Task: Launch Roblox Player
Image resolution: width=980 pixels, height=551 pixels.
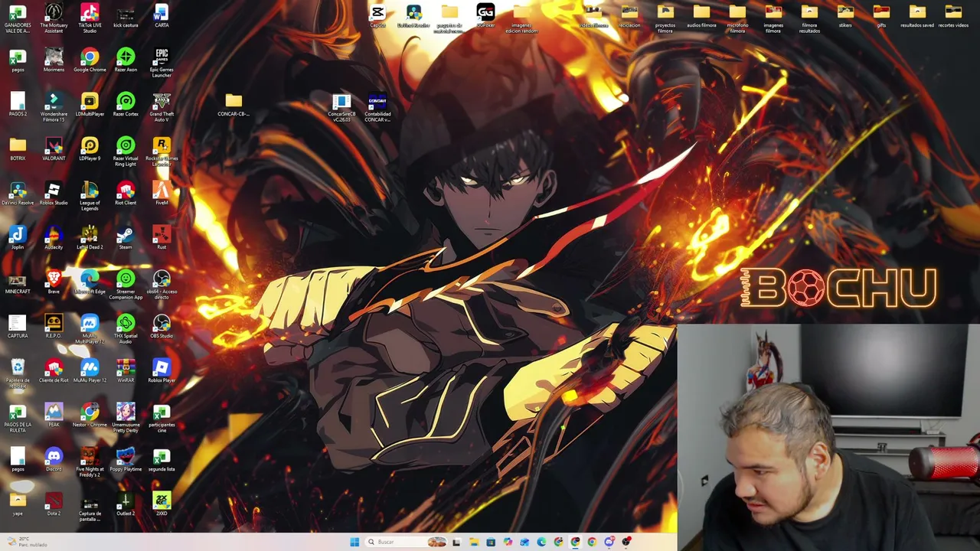Action: tap(162, 371)
